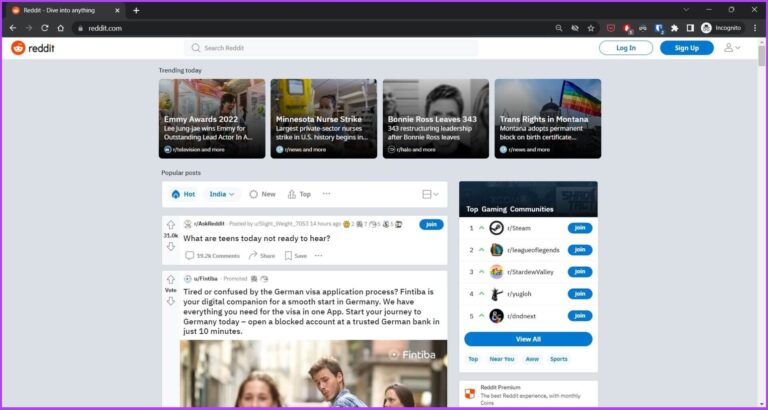This screenshot has height=410, width=768.
Task: Save the AskReddit teens post
Action: pyautogui.click(x=296, y=256)
